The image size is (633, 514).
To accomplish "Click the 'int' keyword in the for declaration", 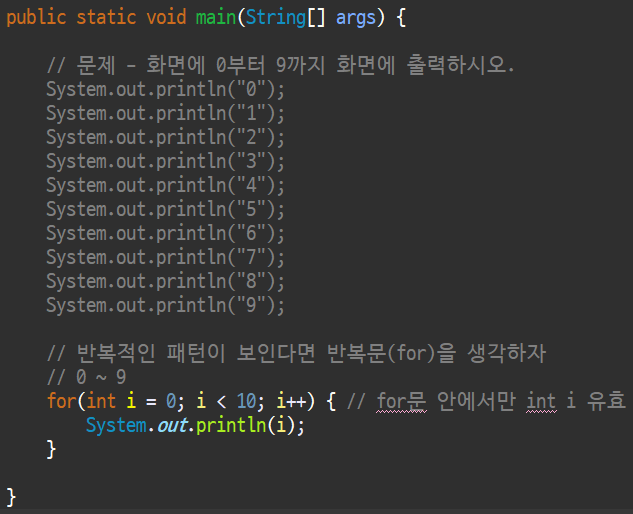I will pos(101,401).
